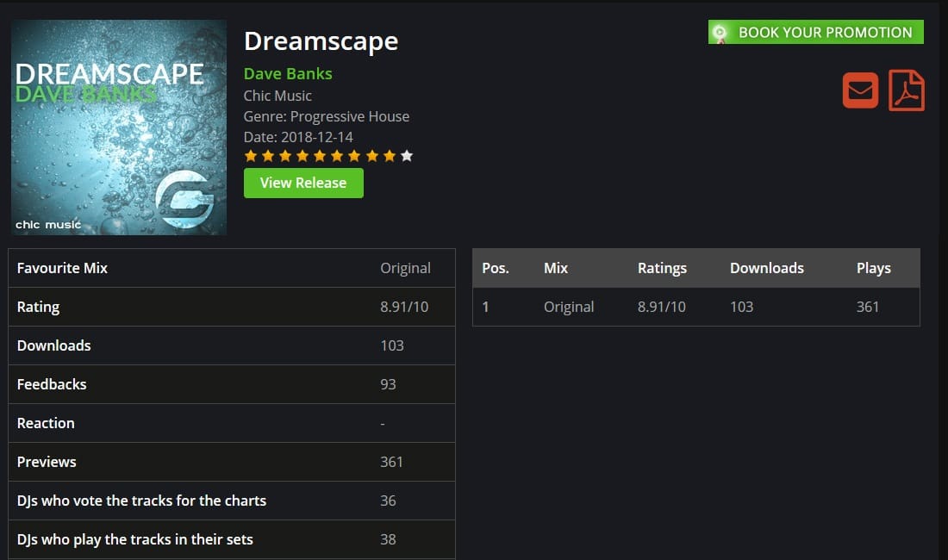Image resolution: width=948 pixels, height=560 pixels.
Task: Click the rosette icon in the promotion banner
Action: coord(720,33)
